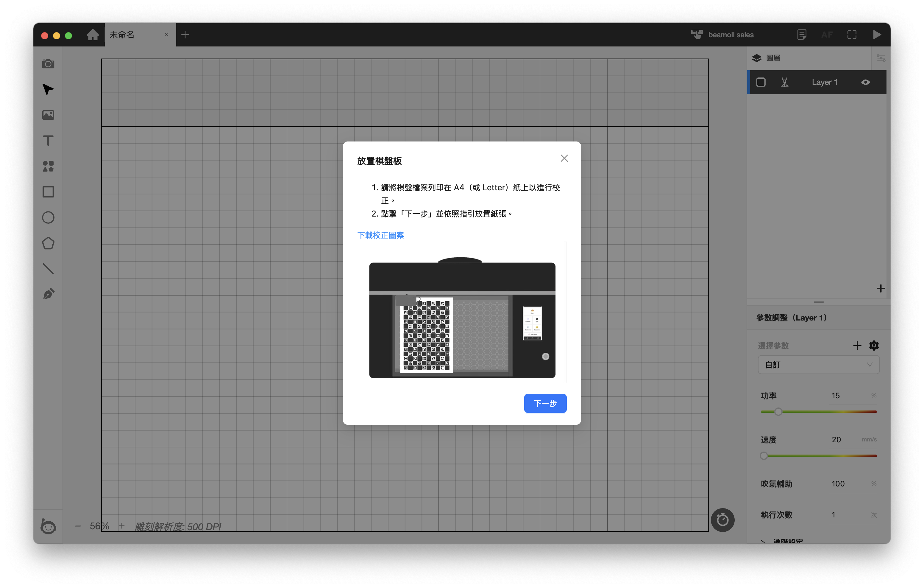
Task: Open the 自訂 parameter dropdown
Action: 819,365
